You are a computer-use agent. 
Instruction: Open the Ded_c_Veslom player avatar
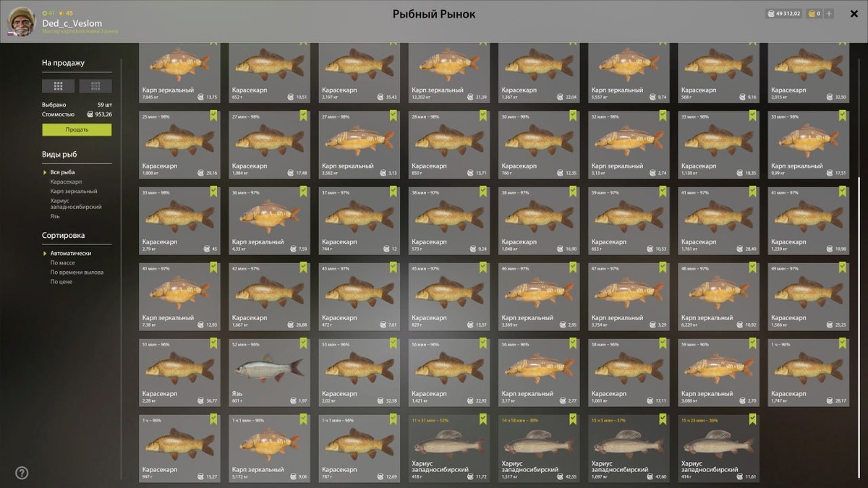(22, 22)
